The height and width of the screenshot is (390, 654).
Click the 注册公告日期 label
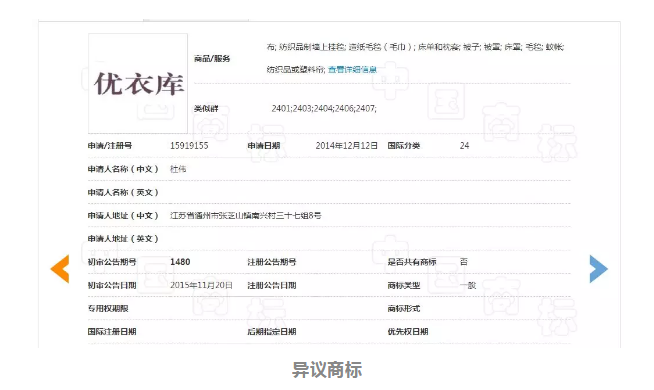[x=272, y=285]
